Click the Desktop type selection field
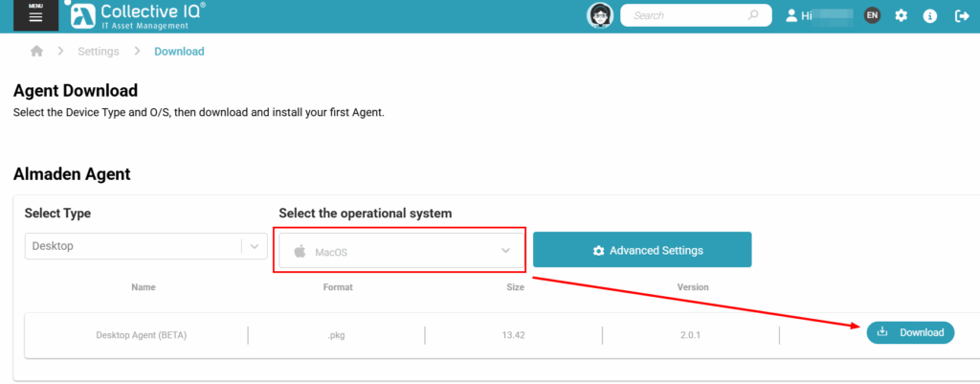Image resolution: width=980 pixels, height=384 pixels. [132, 246]
